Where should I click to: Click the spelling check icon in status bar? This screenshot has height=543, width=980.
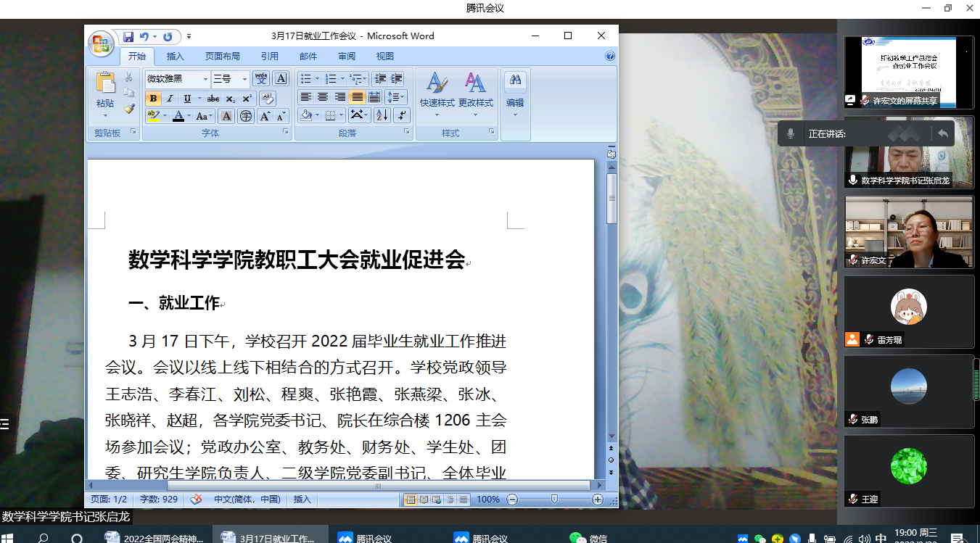point(196,500)
